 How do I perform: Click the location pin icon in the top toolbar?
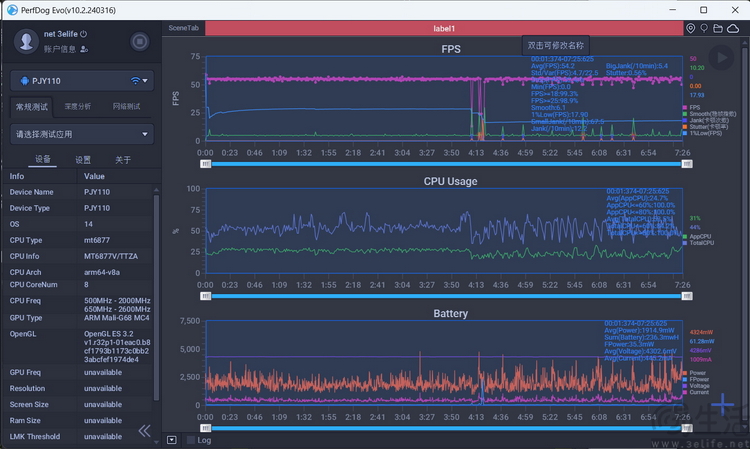coord(690,29)
